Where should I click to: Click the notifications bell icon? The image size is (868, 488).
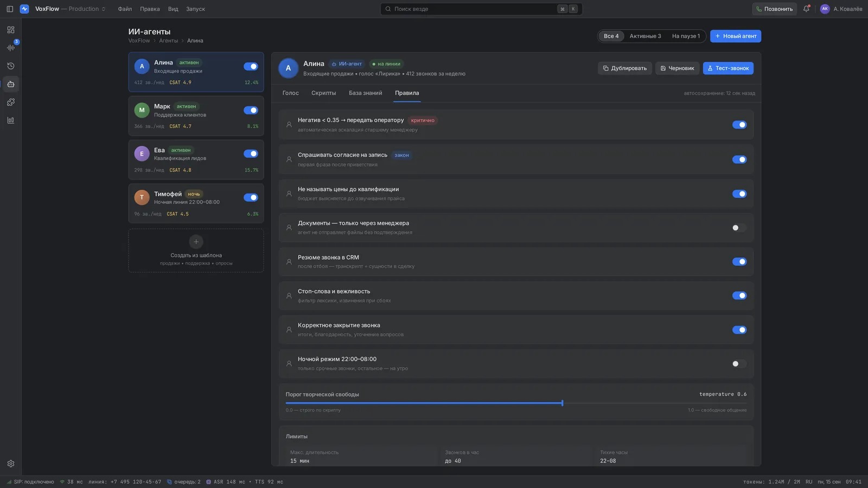click(806, 9)
